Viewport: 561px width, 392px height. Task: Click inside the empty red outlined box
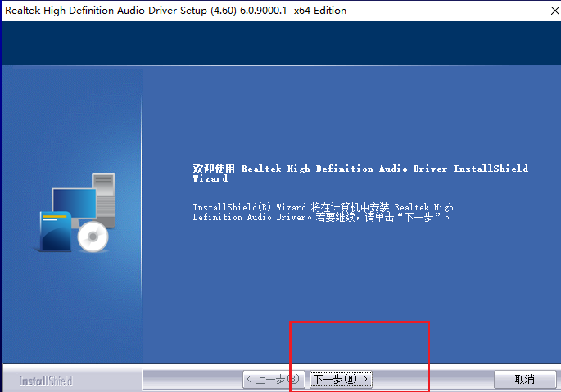[359, 344]
